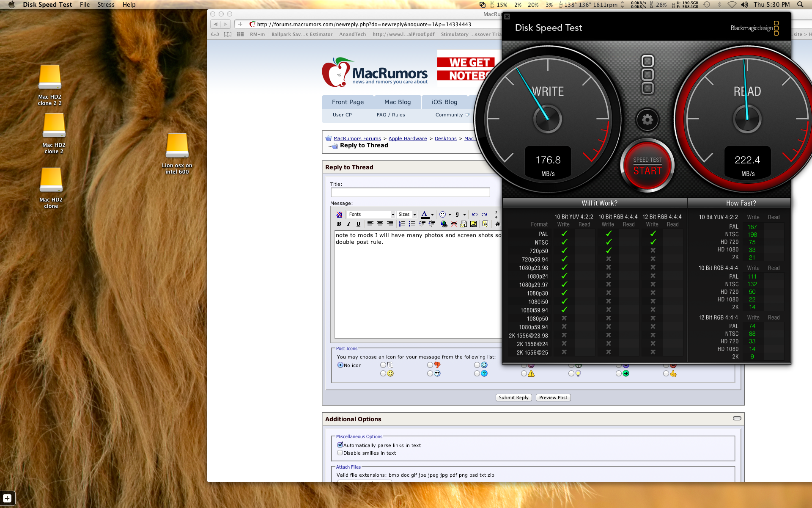Viewport: 812px width, 508px height.
Task: Click the paperclip attachment icon
Action: 457,214
